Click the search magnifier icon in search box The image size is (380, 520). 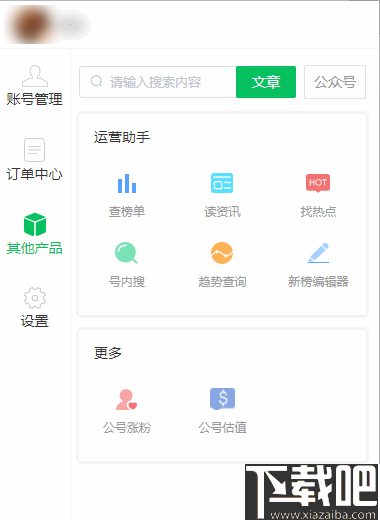tap(97, 81)
